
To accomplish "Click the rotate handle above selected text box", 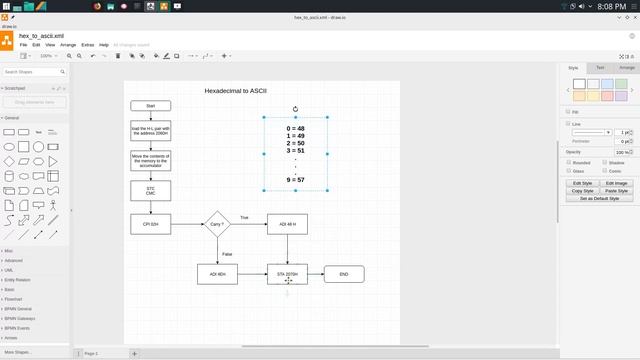I will coord(296,109).
